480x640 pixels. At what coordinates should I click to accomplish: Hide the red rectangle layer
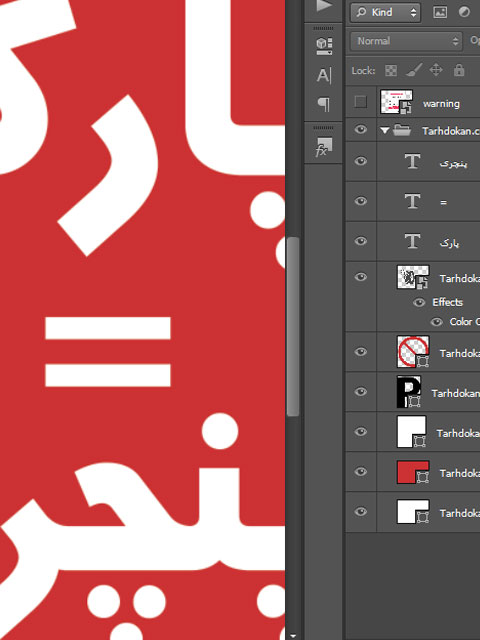360,471
